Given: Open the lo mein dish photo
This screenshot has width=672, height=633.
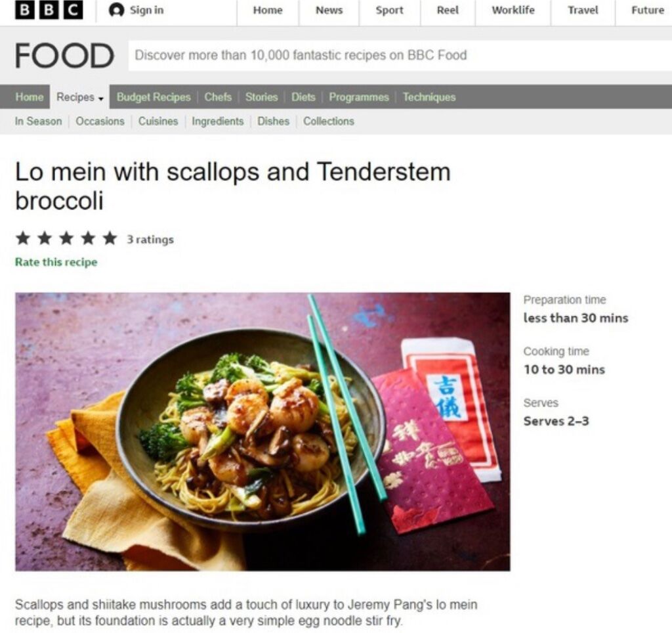Looking at the screenshot, I should [262, 431].
